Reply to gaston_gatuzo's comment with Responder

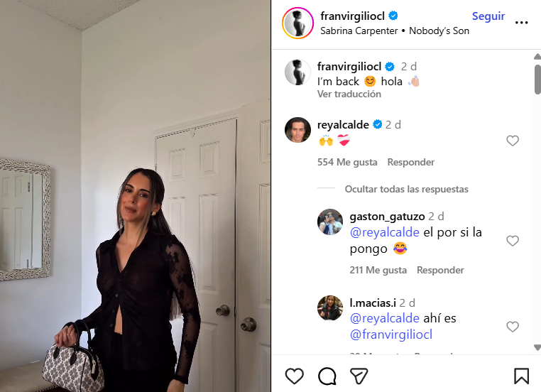click(440, 270)
